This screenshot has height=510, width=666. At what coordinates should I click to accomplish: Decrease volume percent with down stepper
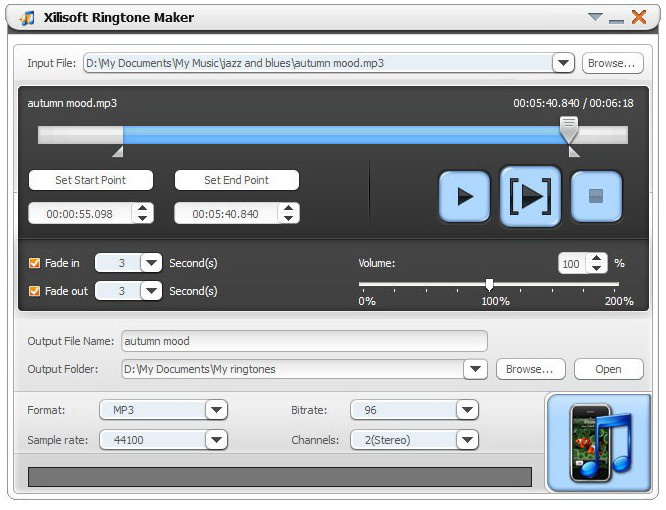pyautogui.click(x=596, y=268)
